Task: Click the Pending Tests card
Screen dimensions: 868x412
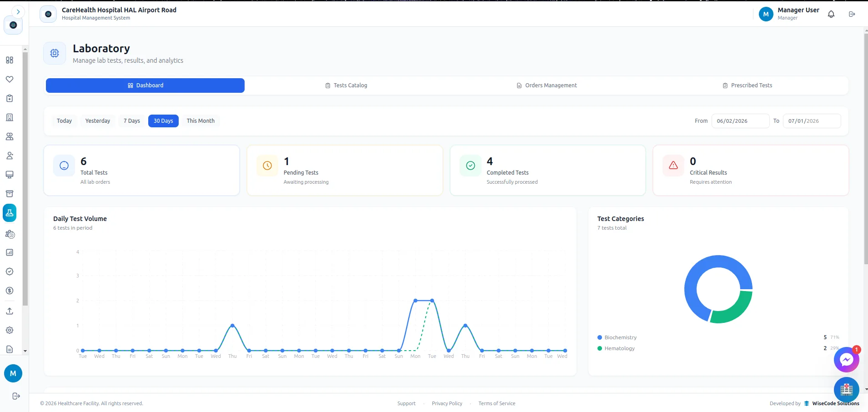Action: [x=345, y=171]
